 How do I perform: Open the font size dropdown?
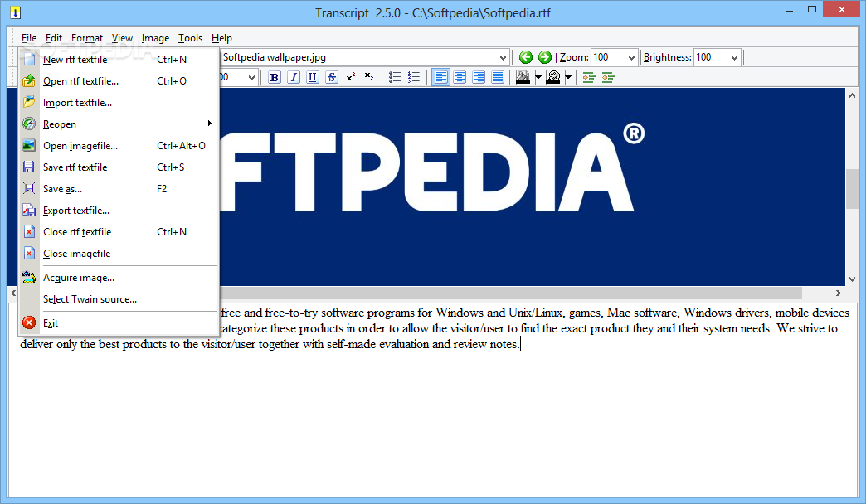click(251, 77)
